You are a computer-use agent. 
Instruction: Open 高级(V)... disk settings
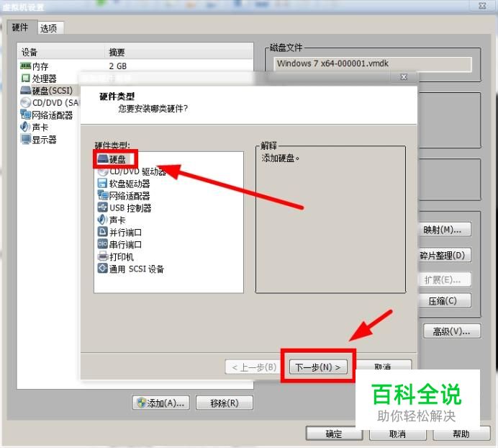click(x=452, y=331)
